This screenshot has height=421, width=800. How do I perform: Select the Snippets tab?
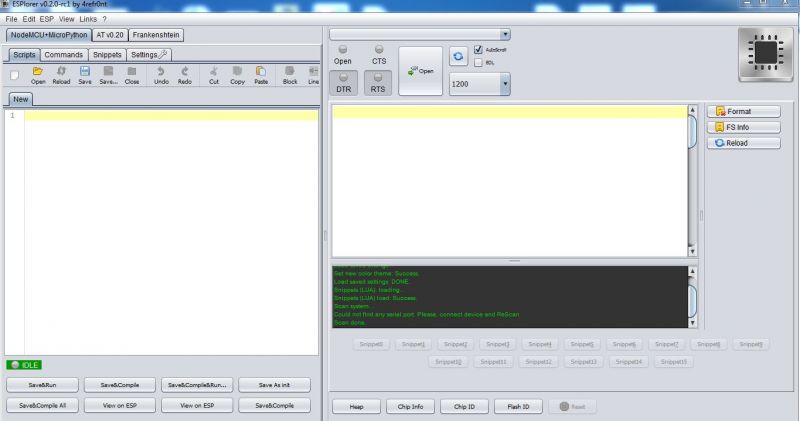click(x=107, y=55)
